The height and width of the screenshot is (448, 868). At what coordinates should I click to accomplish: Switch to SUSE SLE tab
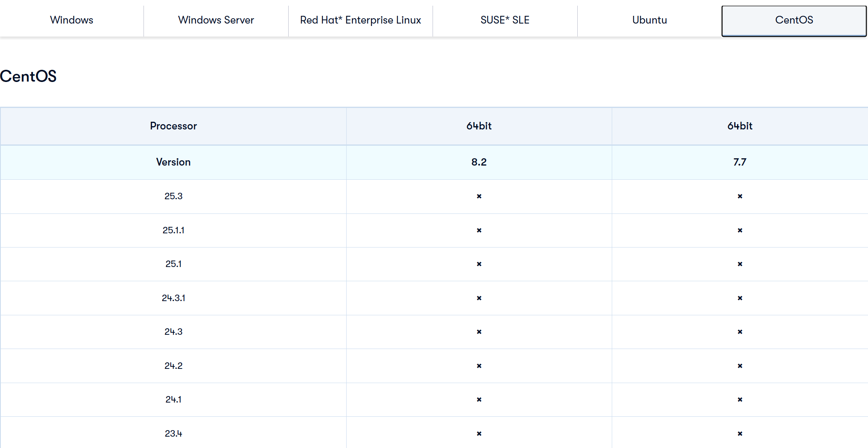505,20
